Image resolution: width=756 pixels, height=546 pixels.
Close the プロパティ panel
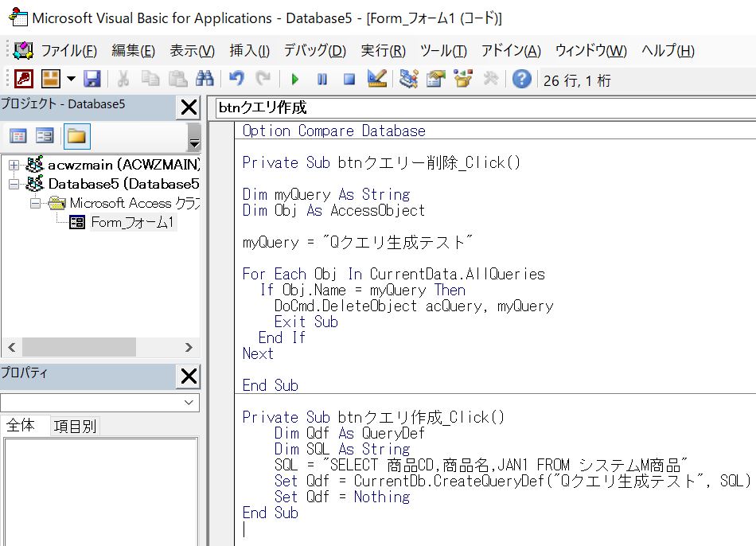(x=189, y=376)
